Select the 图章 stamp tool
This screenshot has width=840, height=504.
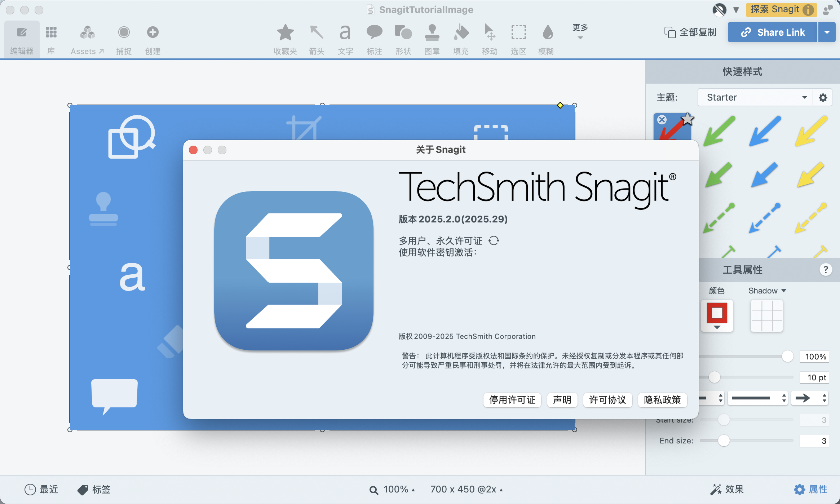(x=432, y=40)
